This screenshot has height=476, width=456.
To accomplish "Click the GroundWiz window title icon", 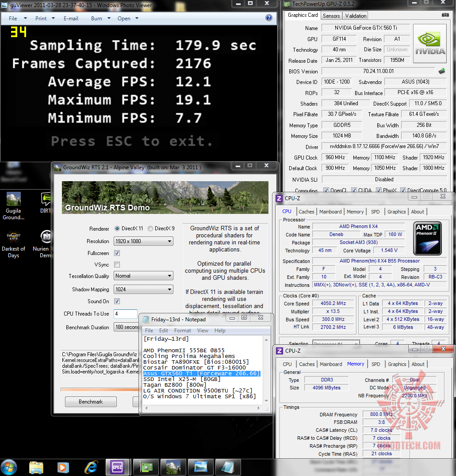I will pyautogui.click(x=57, y=168).
